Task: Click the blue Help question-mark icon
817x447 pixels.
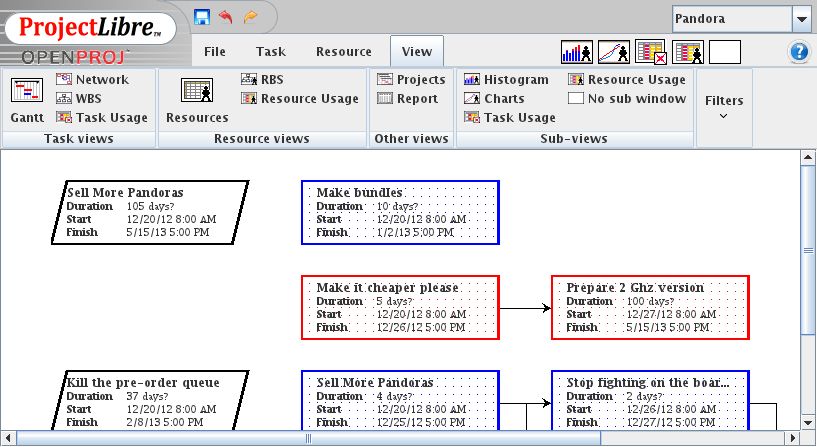Action: [x=799, y=52]
